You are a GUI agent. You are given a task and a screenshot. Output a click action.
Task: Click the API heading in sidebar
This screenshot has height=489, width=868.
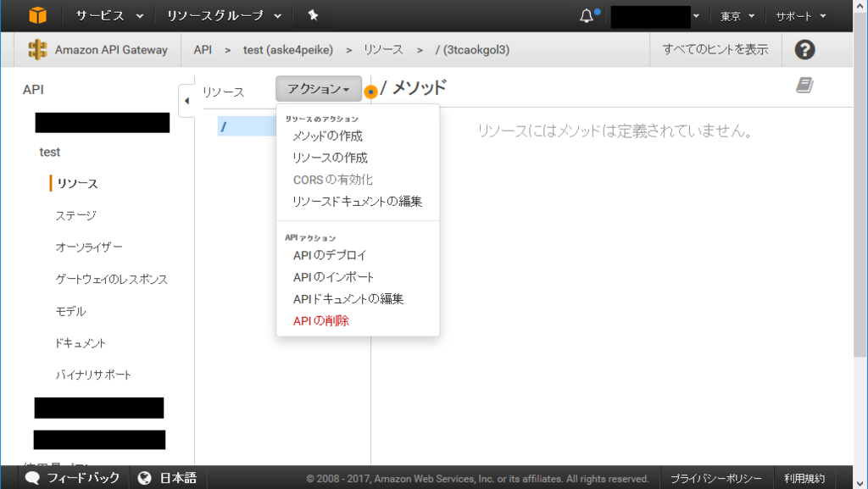[x=33, y=90]
